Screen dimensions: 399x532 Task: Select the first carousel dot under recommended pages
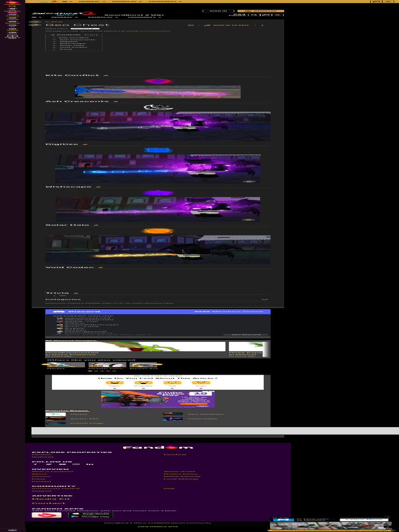pos(90,371)
